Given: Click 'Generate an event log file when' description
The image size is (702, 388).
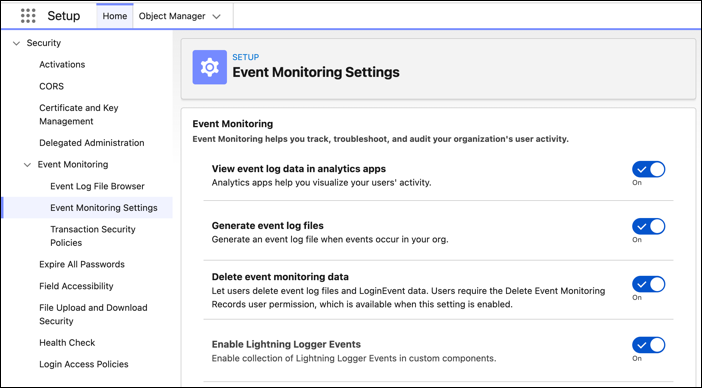Looking at the screenshot, I should pos(330,239).
